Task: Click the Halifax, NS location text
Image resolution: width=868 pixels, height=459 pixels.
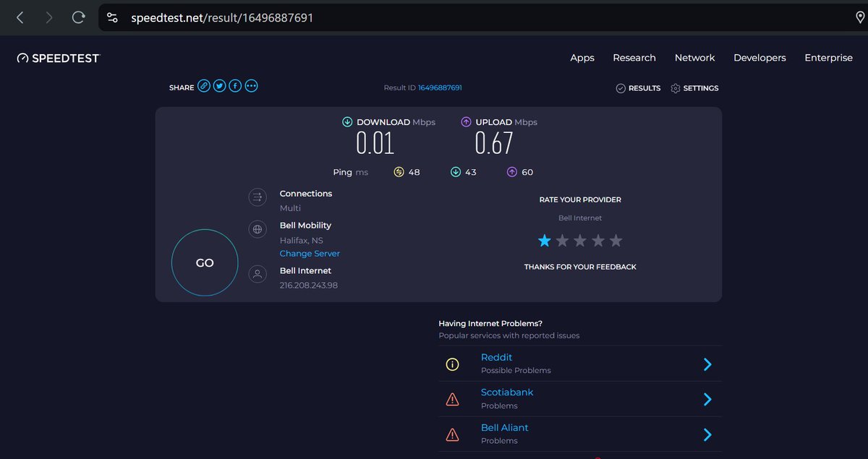Action: [x=302, y=241]
